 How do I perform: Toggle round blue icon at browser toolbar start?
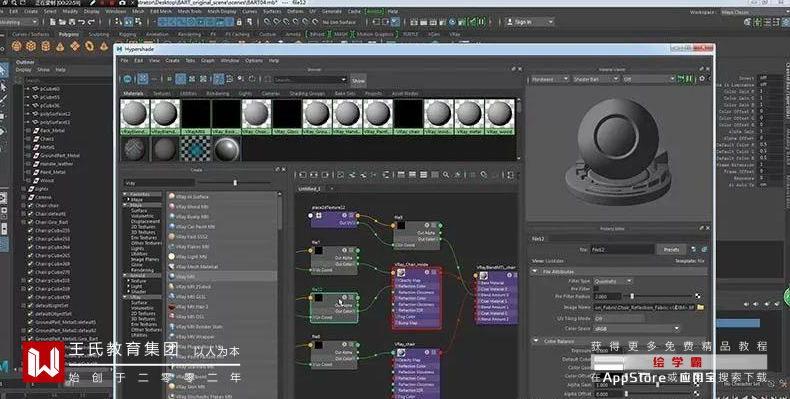point(127,79)
